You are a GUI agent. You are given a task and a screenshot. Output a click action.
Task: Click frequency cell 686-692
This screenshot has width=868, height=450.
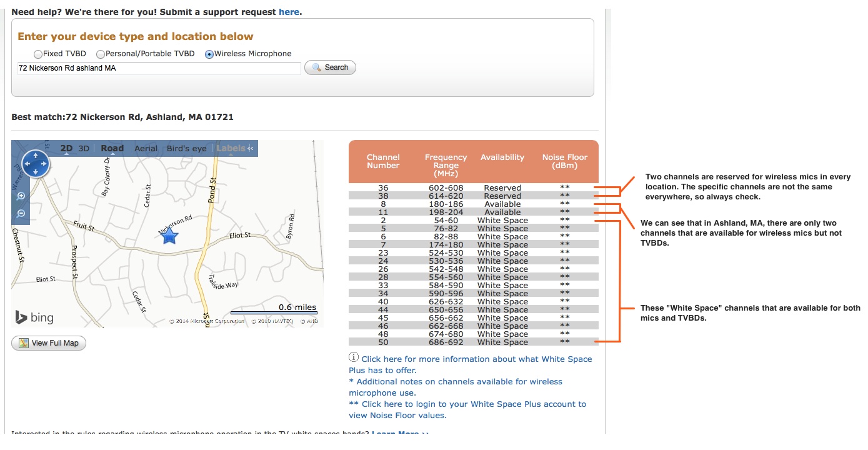(x=446, y=342)
